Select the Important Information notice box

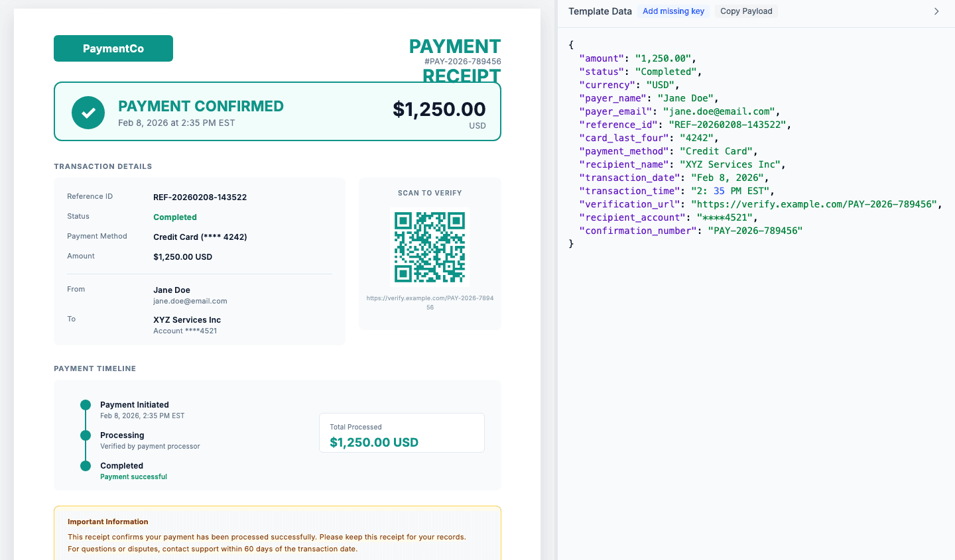(277, 532)
